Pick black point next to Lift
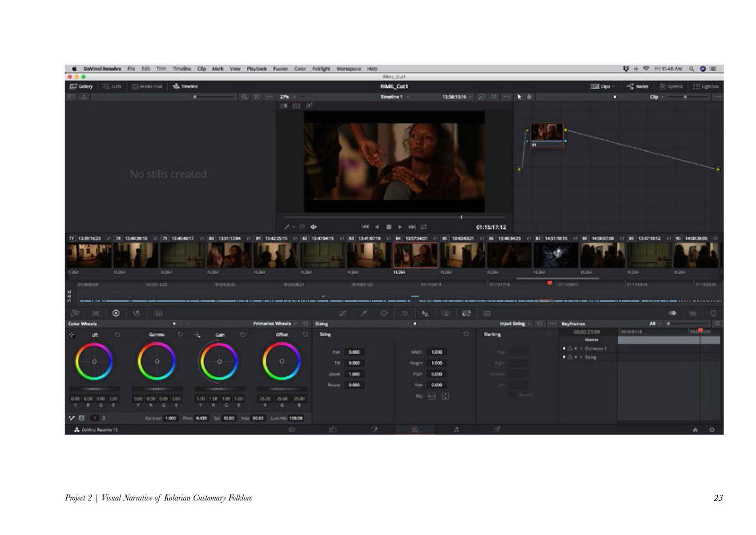This screenshot has width=756, height=535. (72, 334)
